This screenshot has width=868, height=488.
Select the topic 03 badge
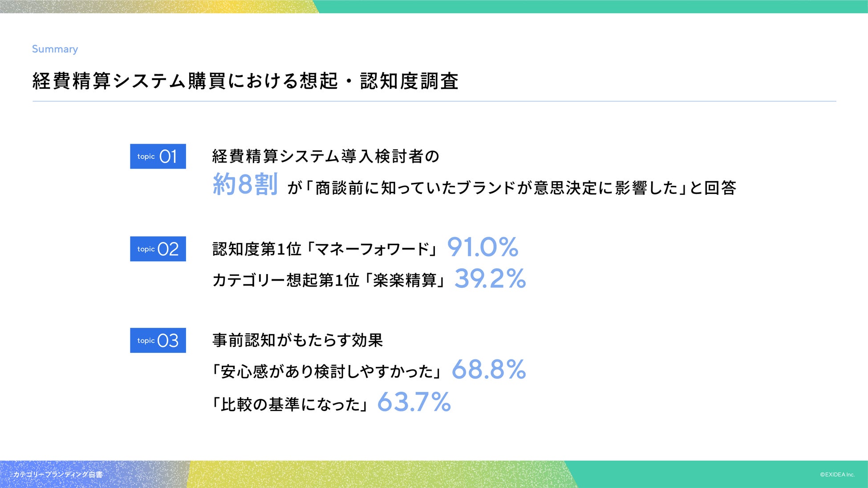click(158, 340)
